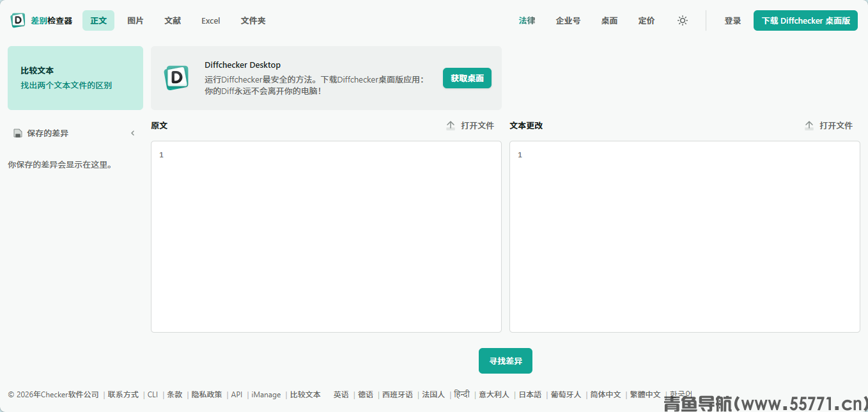868x412 pixels.
Task: Switch language to 法国人
Action: tap(433, 395)
